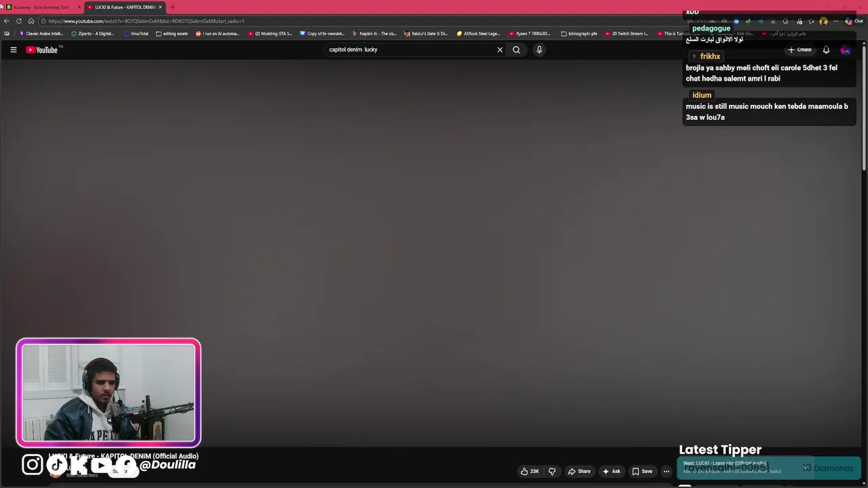This screenshot has height=488, width=868.
Task: Open the Ziperto - A Digital... bookmark
Action: tap(93, 33)
